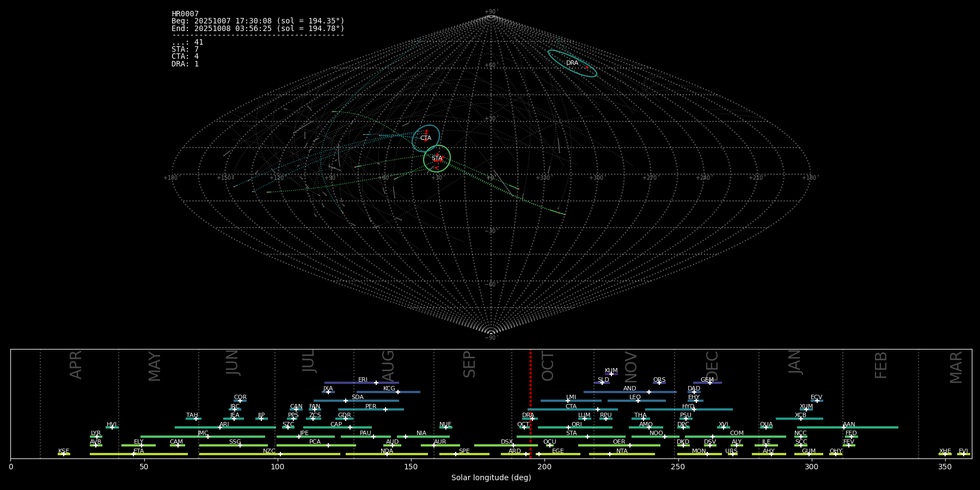Click the QUA shower label in timeline
Image resolution: width=980 pixels, height=490 pixels.
click(x=766, y=425)
